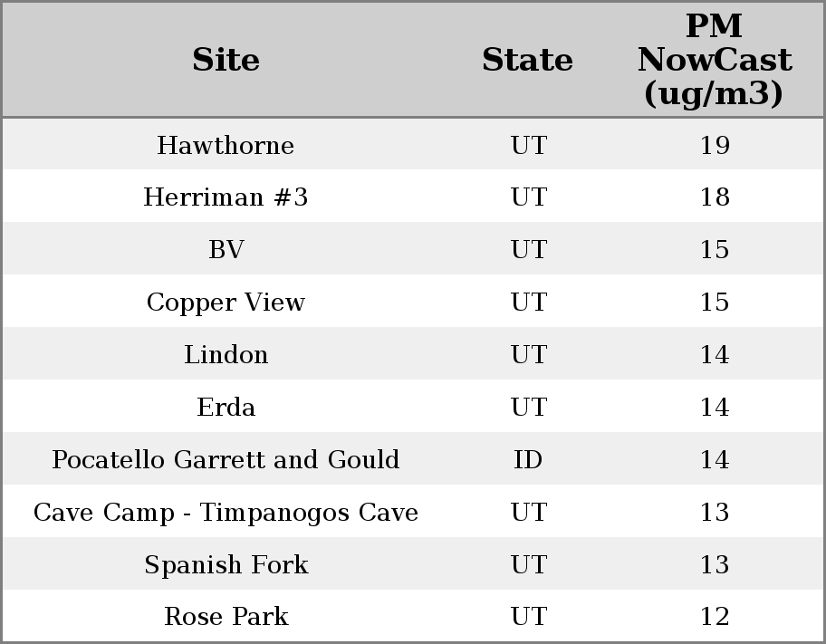Click the Lindon site name
The height and width of the screenshot is (644, 826).
[226, 355]
